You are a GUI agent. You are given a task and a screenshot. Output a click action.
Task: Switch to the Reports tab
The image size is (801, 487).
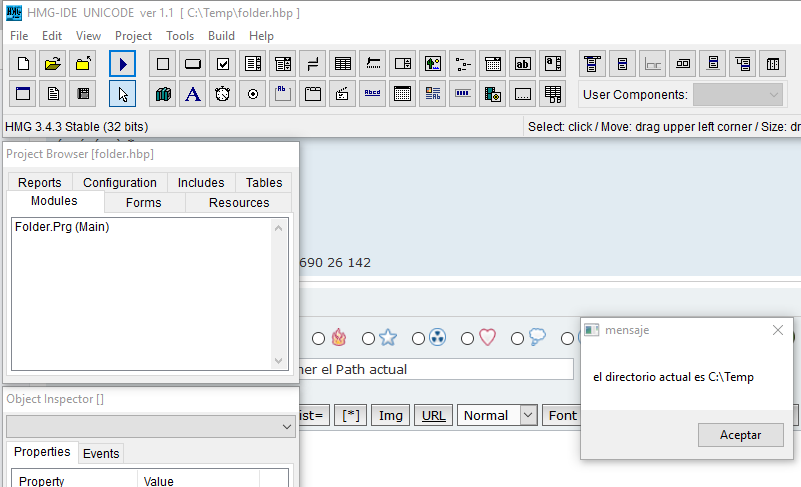(40, 182)
